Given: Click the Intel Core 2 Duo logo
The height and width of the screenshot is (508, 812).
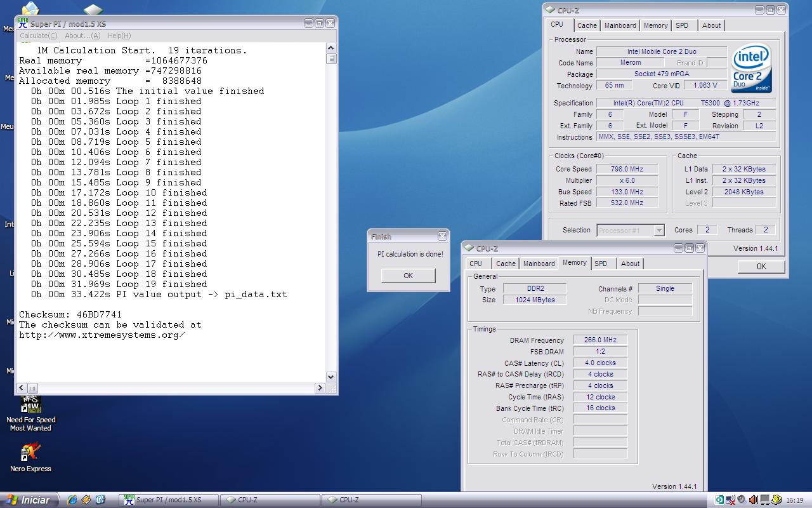Looking at the screenshot, I should (x=752, y=68).
